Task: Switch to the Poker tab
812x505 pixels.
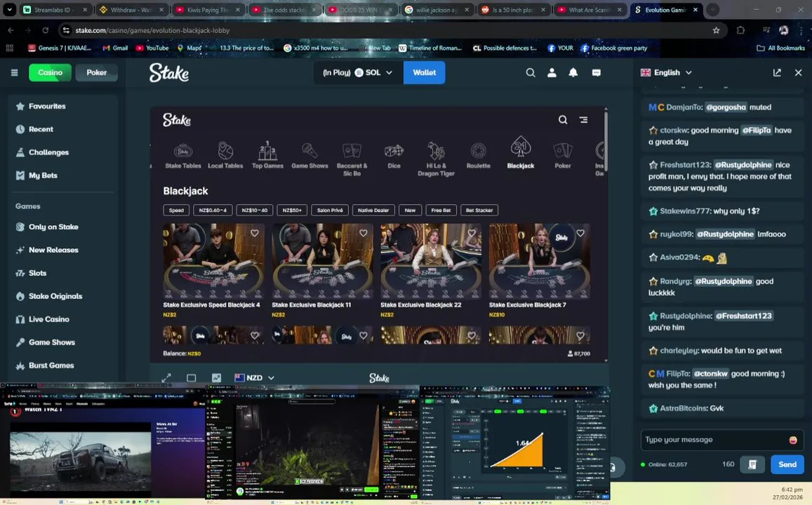Action: coord(96,72)
